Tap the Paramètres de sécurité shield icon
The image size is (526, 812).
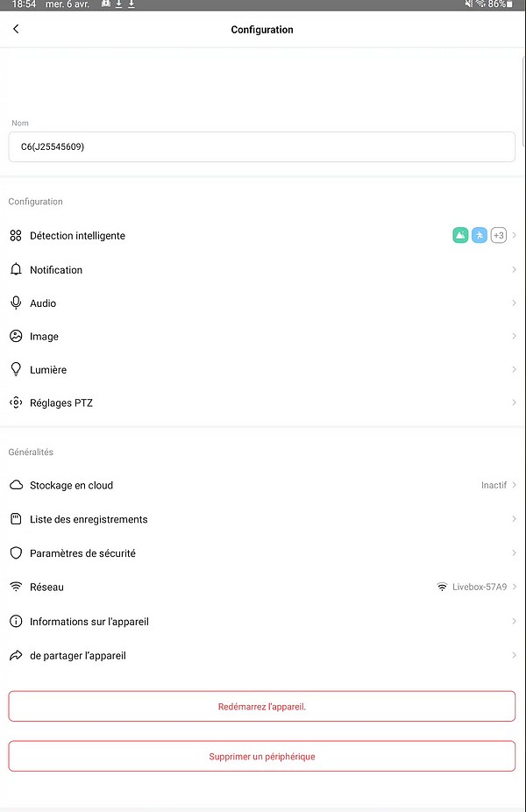tap(16, 553)
